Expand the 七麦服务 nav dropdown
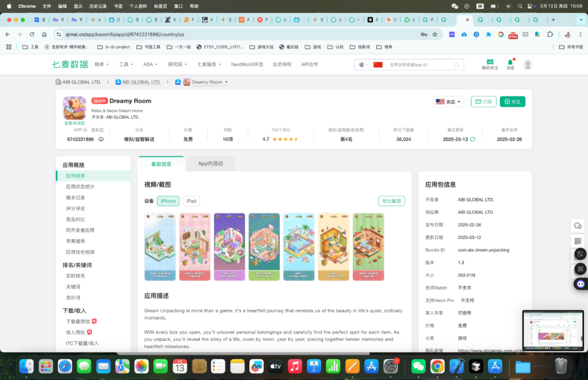This screenshot has width=588, height=380. [209, 65]
